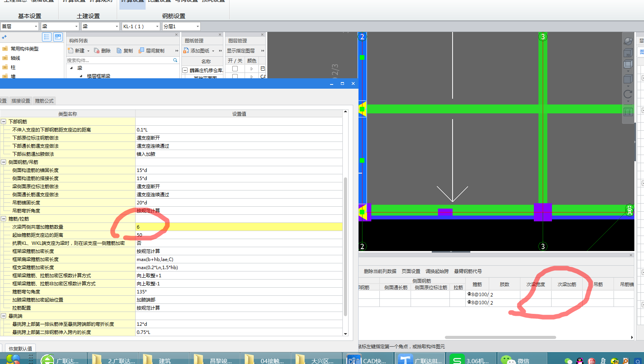Screen dimensions: 644x364
Task: Click scroll-down arrow of settings list
Action: (x=345, y=334)
